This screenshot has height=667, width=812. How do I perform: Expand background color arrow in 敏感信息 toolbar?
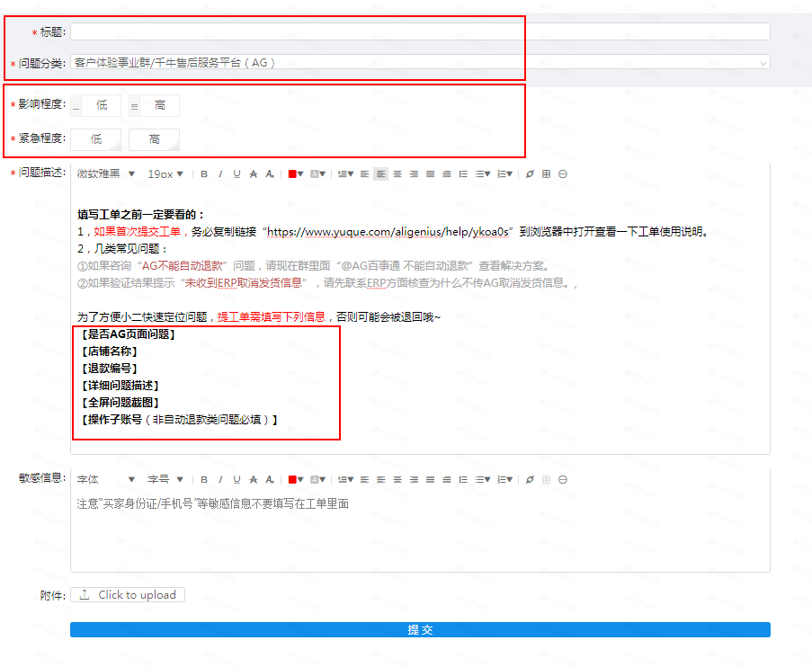pos(322,479)
